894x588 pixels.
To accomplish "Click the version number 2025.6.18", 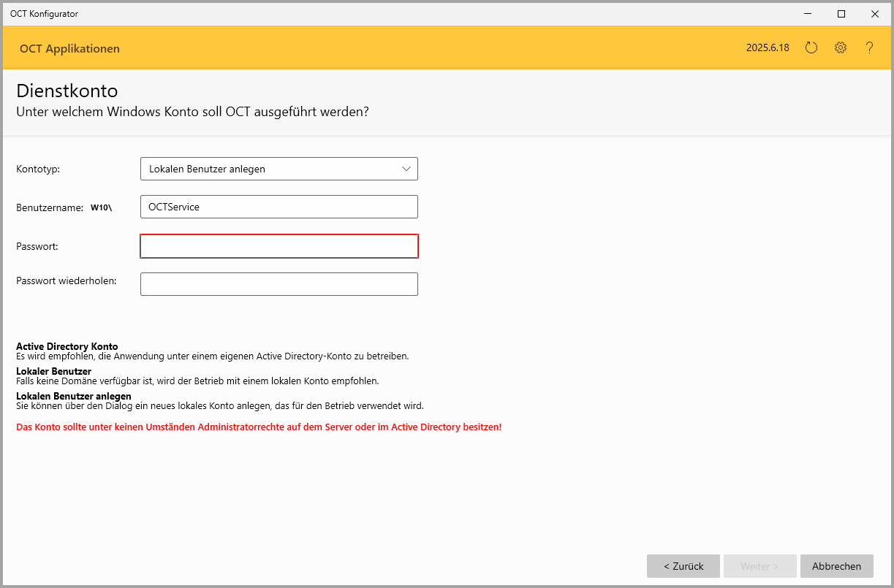I will [767, 48].
